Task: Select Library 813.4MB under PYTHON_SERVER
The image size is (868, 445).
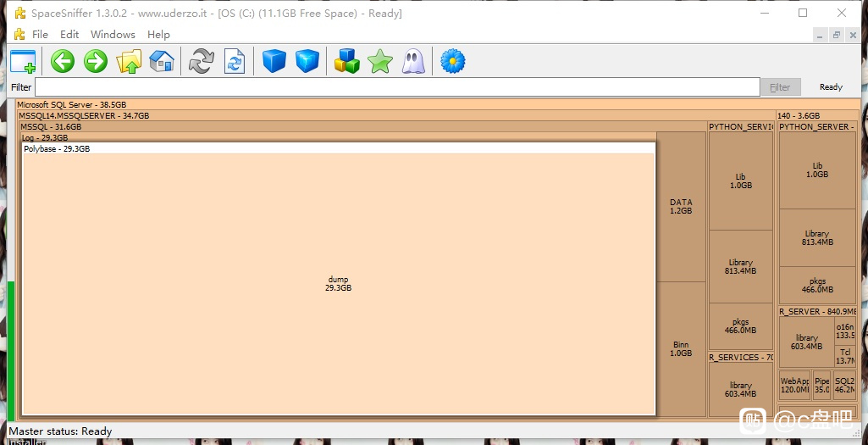Action: click(x=817, y=237)
